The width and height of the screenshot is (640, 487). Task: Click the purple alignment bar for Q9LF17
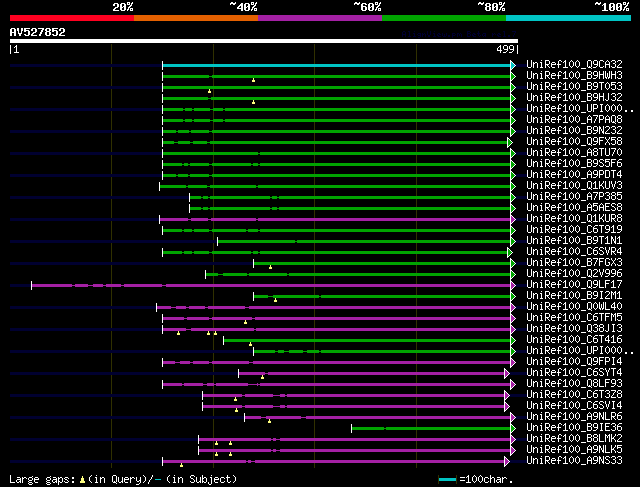click(x=271, y=285)
